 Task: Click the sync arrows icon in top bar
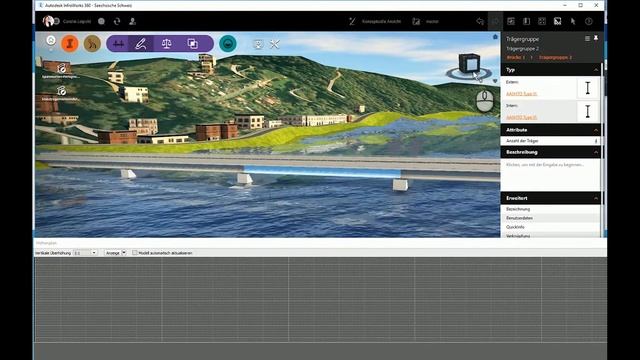(x=117, y=21)
